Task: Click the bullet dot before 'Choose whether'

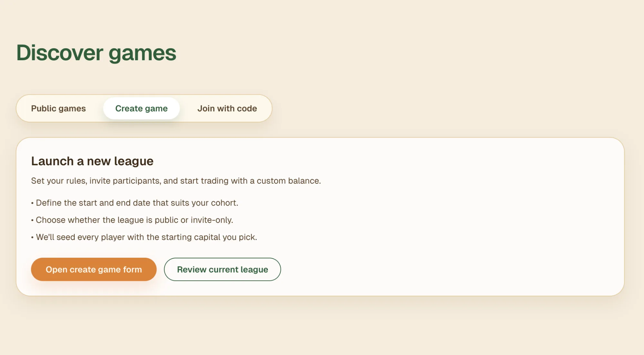Action: pos(33,220)
